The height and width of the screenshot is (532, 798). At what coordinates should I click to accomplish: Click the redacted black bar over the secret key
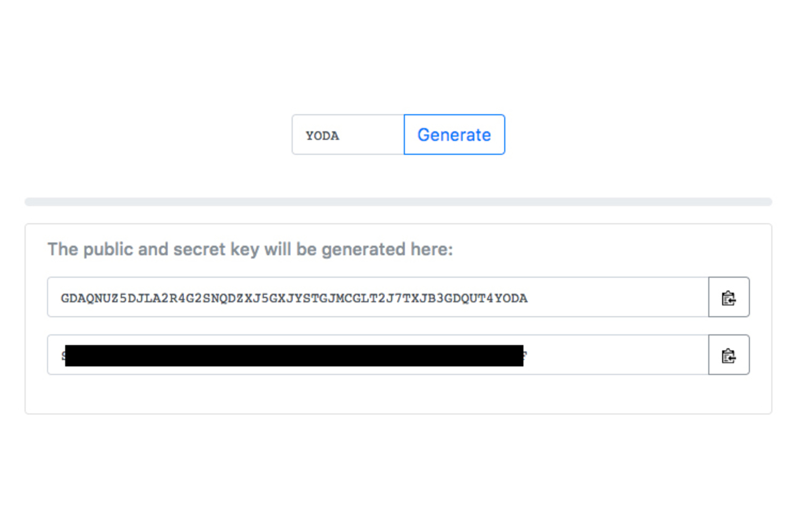click(x=296, y=355)
